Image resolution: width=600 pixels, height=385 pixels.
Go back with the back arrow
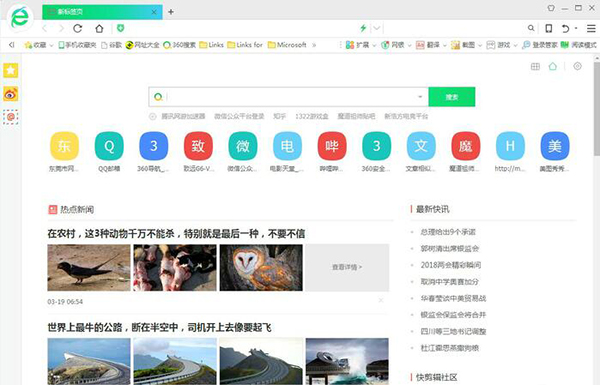point(45,28)
